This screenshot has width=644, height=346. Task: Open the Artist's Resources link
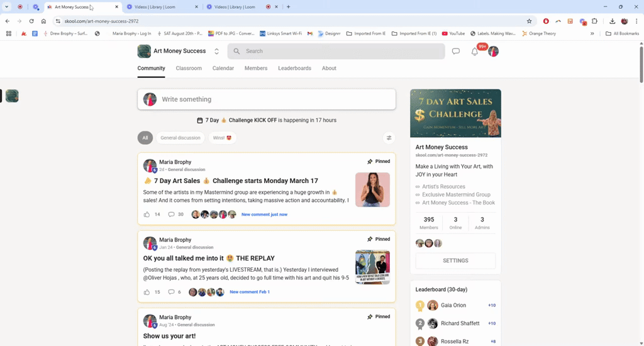click(x=443, y=187)
